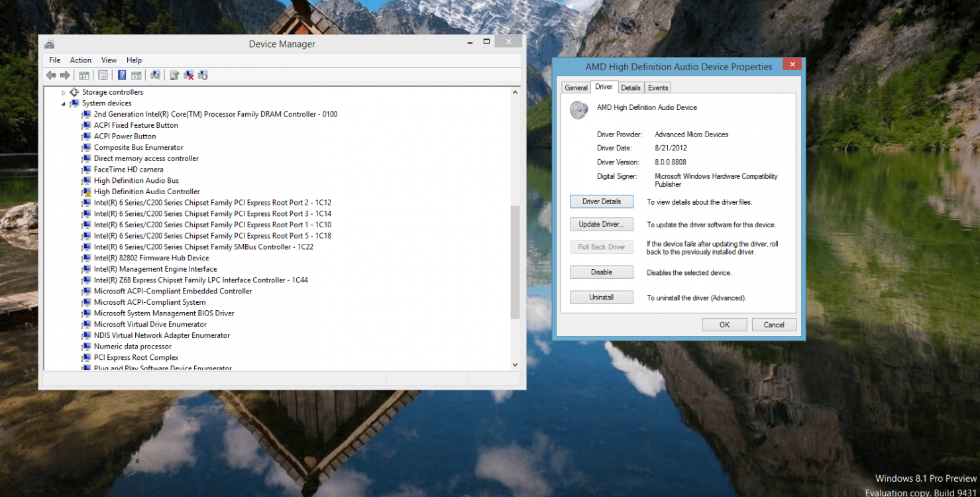Open the Action menu
This screenshot has height=497, width=980.
[x=81, y=60]
